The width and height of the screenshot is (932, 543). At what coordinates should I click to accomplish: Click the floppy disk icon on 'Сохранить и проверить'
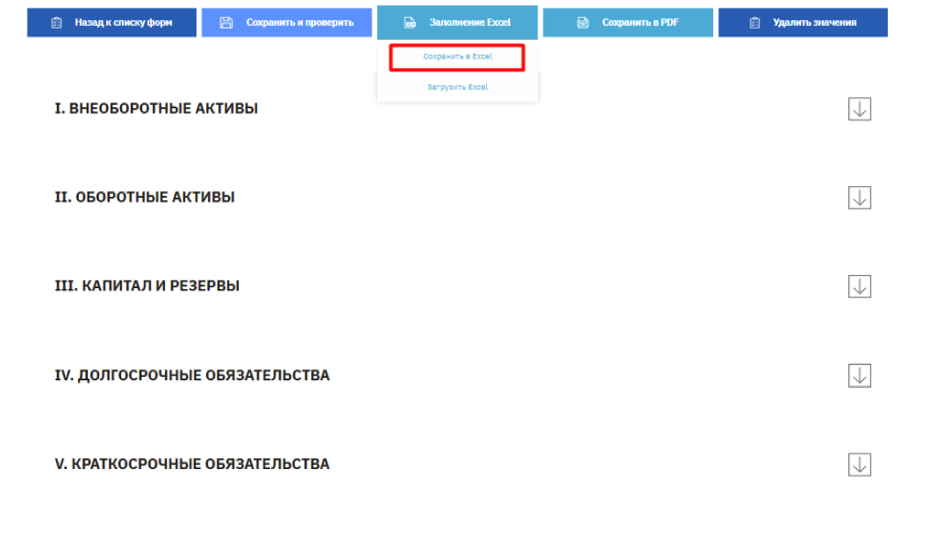click(x=227, y=22)
